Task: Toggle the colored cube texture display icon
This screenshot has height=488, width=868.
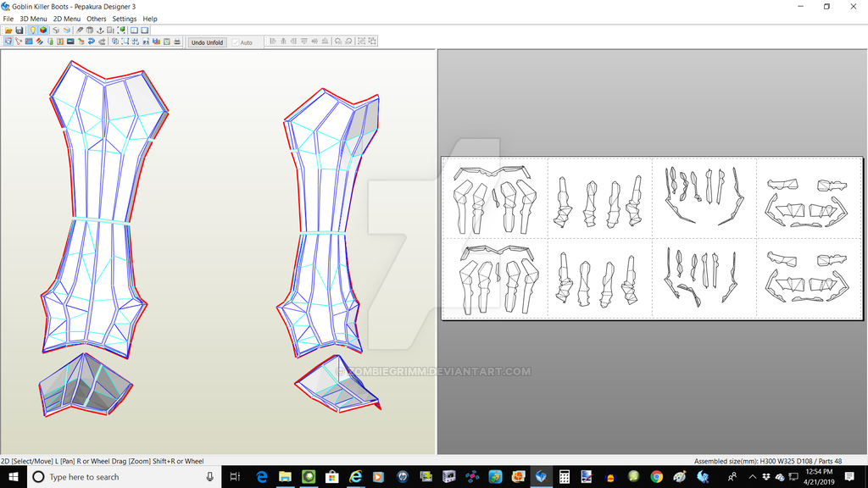Action: [x=43, y=30]
